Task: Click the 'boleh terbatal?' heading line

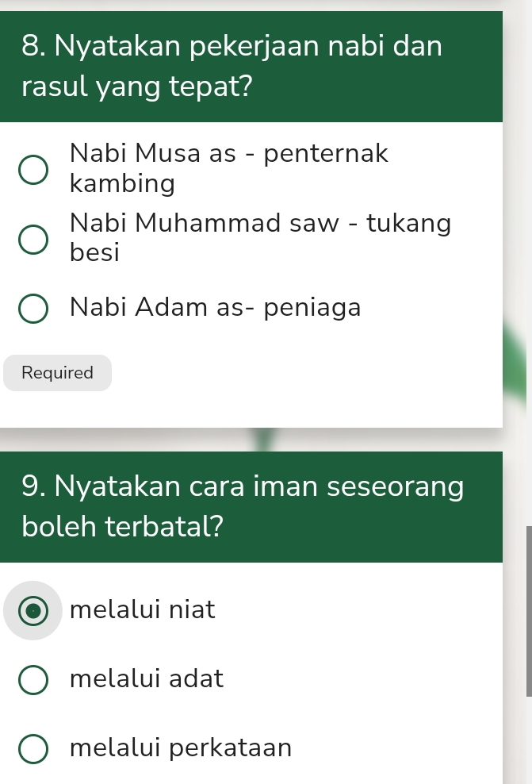Action: pos(123,525)
